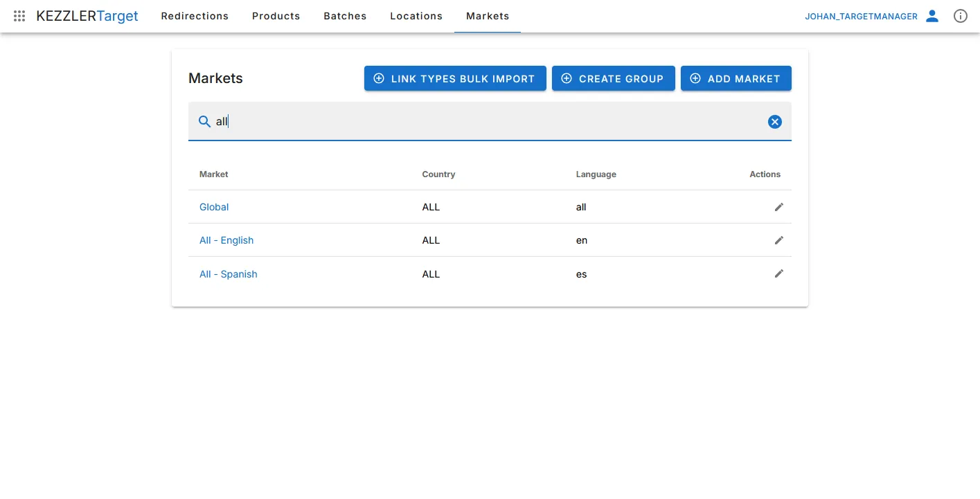Clear the search with the X icon

pos(774,122)
